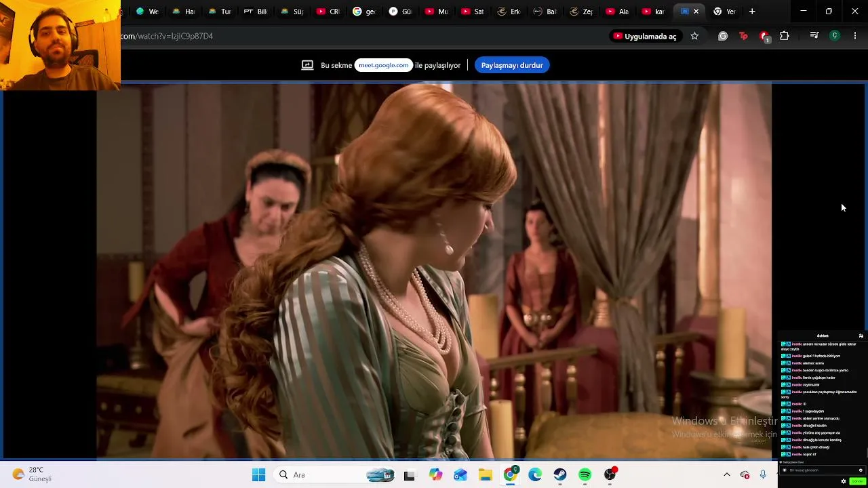Open File Explorer from the taskbar
This screenshot has width=868, height=488.
[485, 475]
